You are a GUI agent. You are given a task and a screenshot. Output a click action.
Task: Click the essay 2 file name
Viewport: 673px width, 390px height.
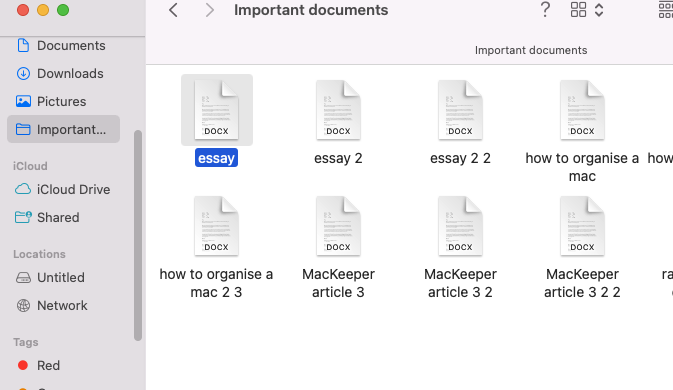point(338,158)
